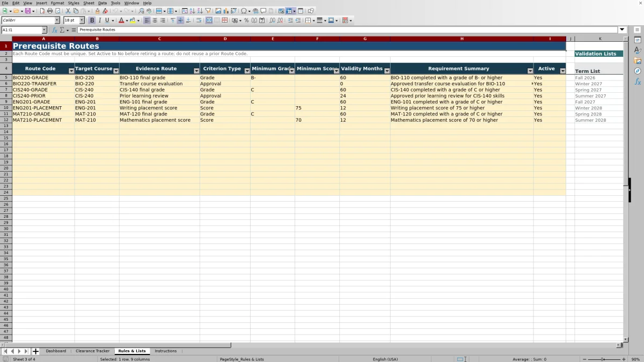
Task: Click the formula input field
Action: pyautogui.click(x=347, y=30)
